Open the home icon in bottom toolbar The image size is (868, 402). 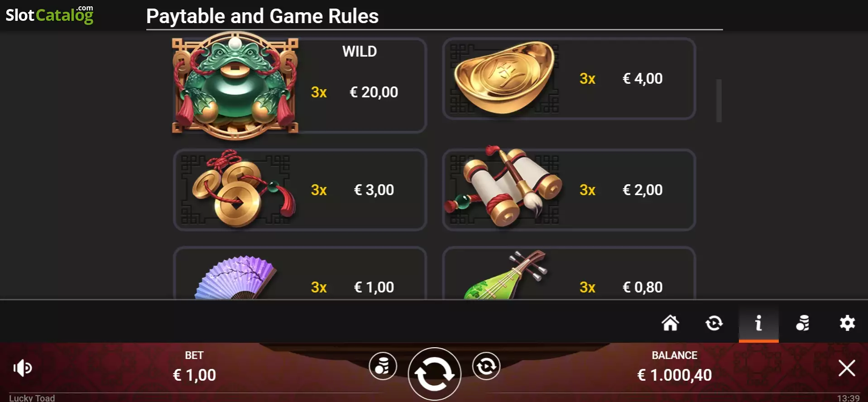[x=670, y=323]
